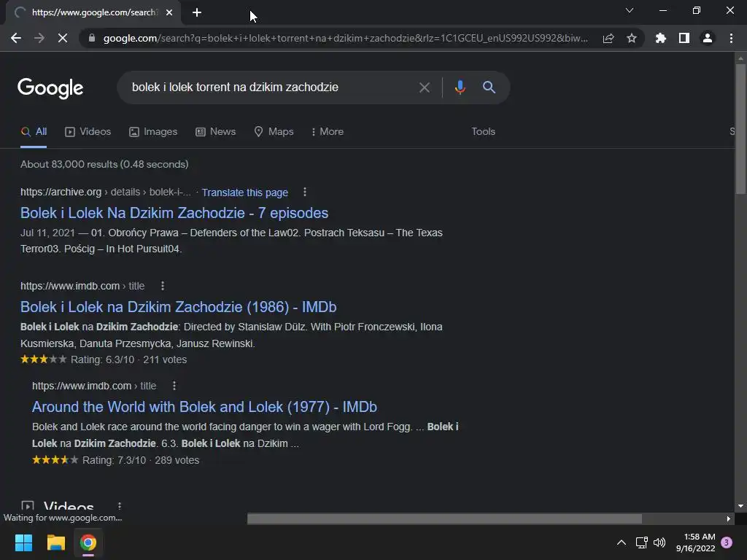Clear the search query with the X

coord(424,87)
